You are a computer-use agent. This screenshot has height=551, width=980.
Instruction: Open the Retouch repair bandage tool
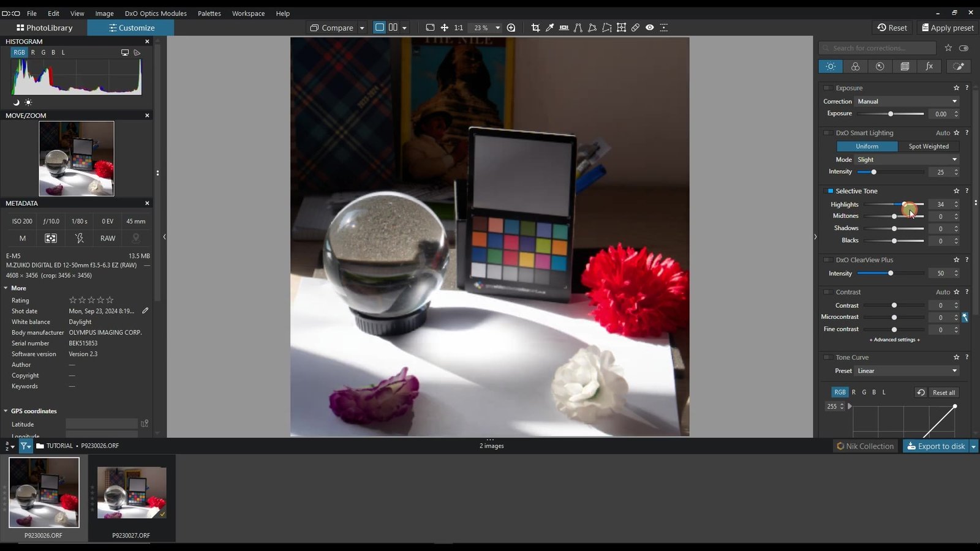635,28
